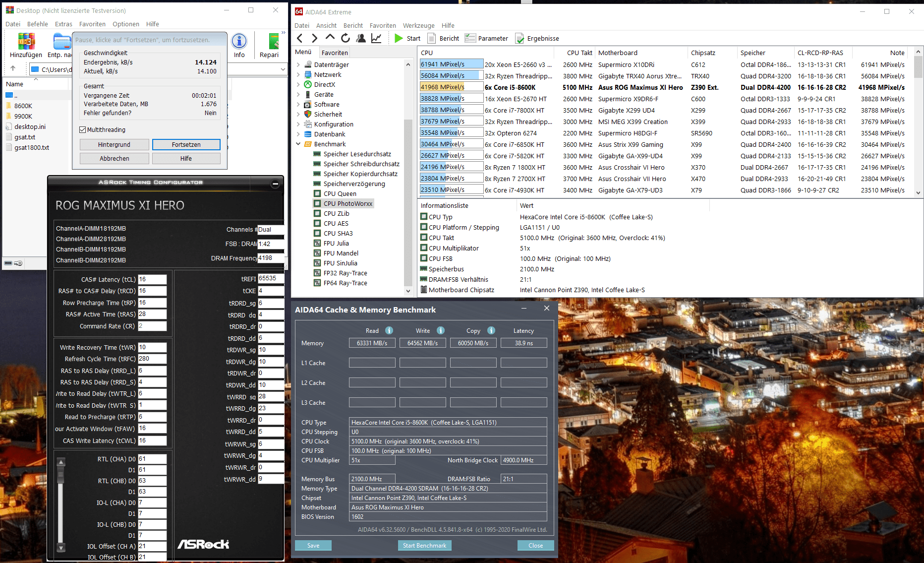
Task: Open the Werkzeuge menu in AIDA64
Action: point(418,25)
